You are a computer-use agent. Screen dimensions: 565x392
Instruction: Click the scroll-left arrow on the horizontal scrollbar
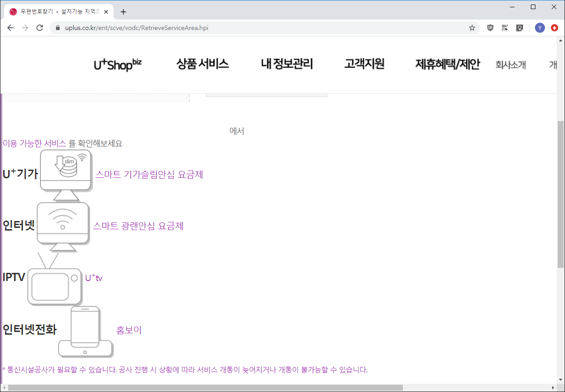(x=4, y=388)
